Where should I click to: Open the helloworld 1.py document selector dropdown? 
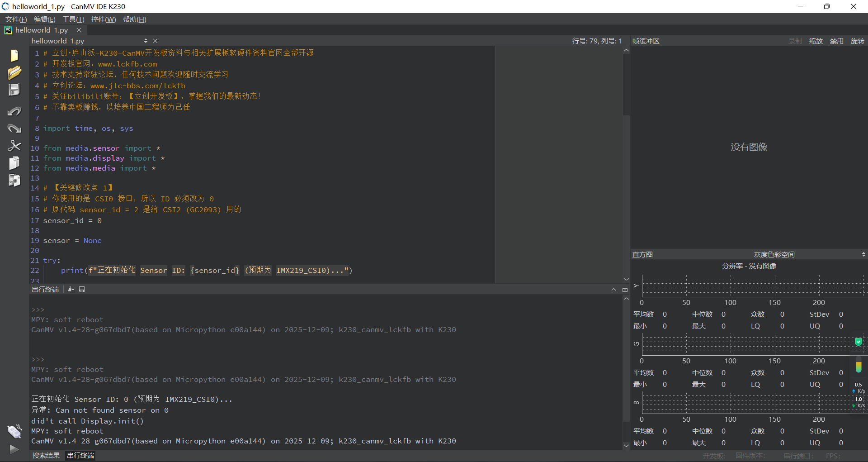[146, 41]
